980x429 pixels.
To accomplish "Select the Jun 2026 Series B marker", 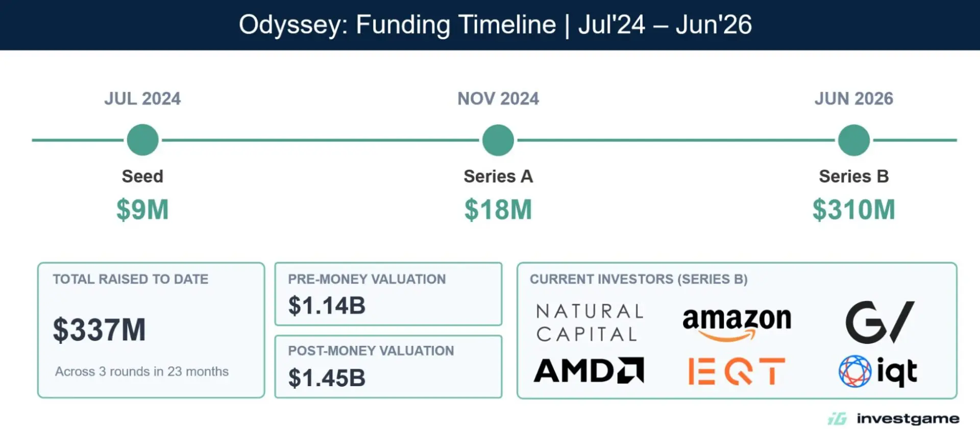I will pos(854,140).
